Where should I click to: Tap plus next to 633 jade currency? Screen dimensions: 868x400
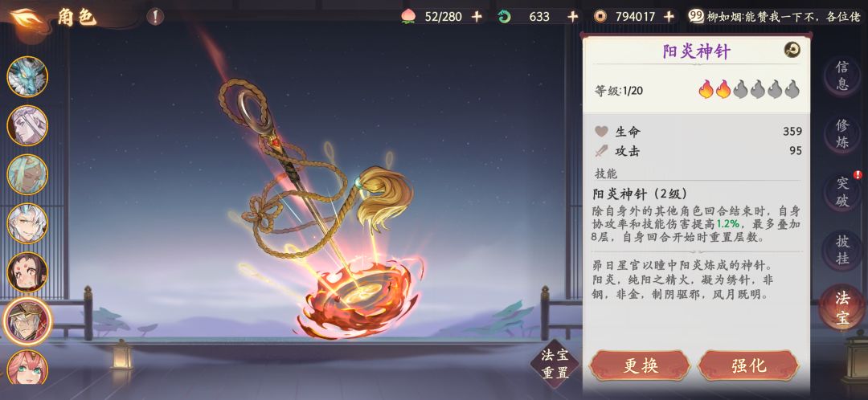click(x=573, y=17)
